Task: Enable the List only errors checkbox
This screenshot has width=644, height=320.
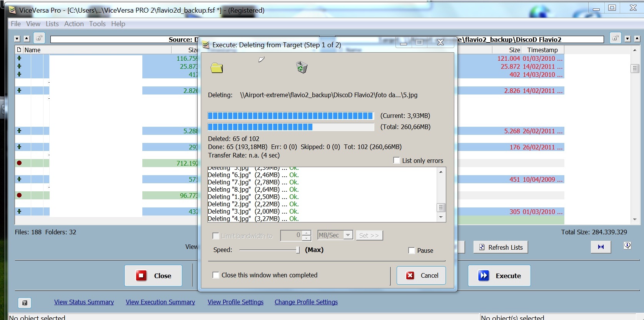Action: [397, 160]
